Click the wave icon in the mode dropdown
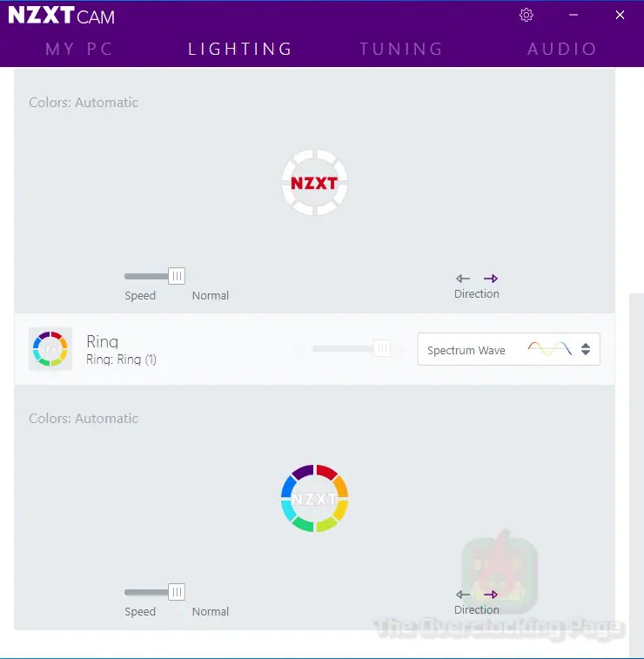This screenshot has height=659, width=644. point(549,349)
